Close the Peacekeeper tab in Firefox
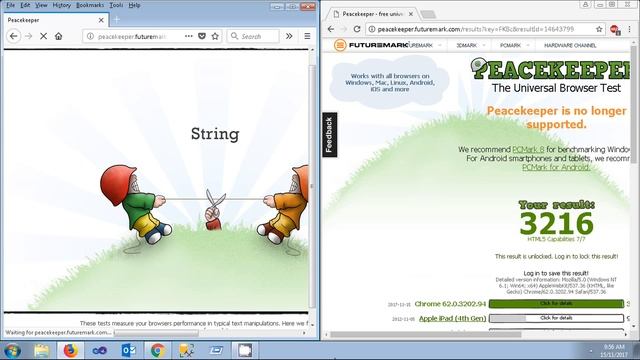Image resolution: width=640 pixels, height=360 pixels. coord(101,20)
